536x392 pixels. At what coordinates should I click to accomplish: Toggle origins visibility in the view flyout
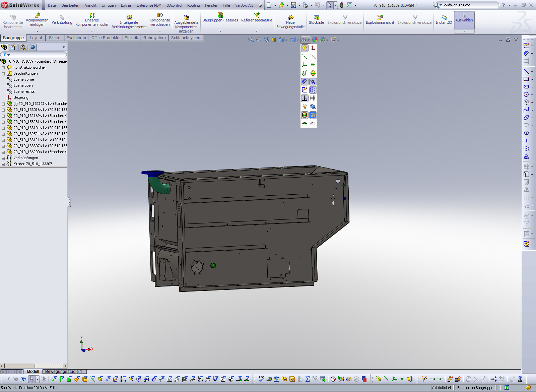pos(313,48)
